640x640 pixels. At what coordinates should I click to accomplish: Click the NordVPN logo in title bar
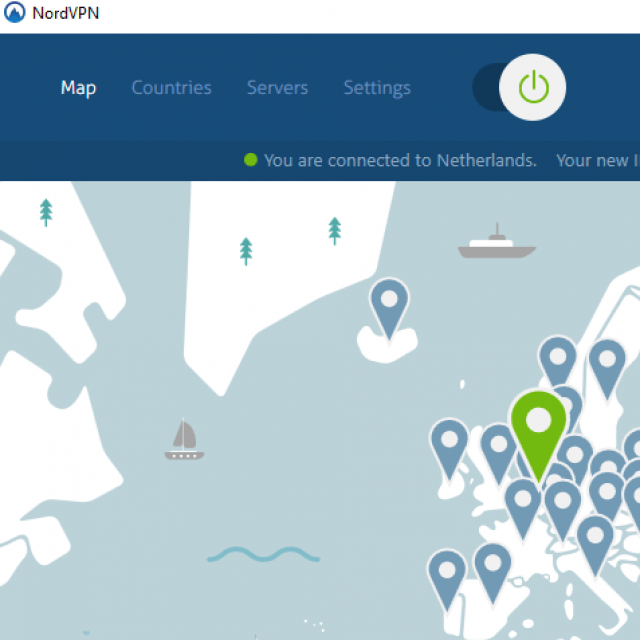[x=15, y=12]
